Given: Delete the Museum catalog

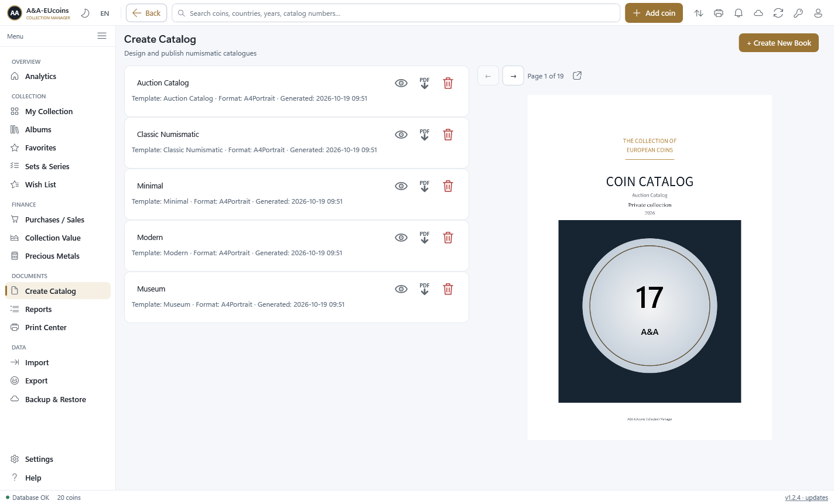Looking at the screenshot, I should pos(448,289).
